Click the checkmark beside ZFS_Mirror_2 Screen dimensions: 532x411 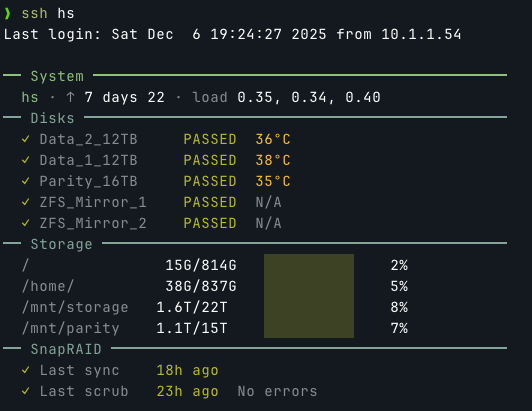[x=25, y=223]
